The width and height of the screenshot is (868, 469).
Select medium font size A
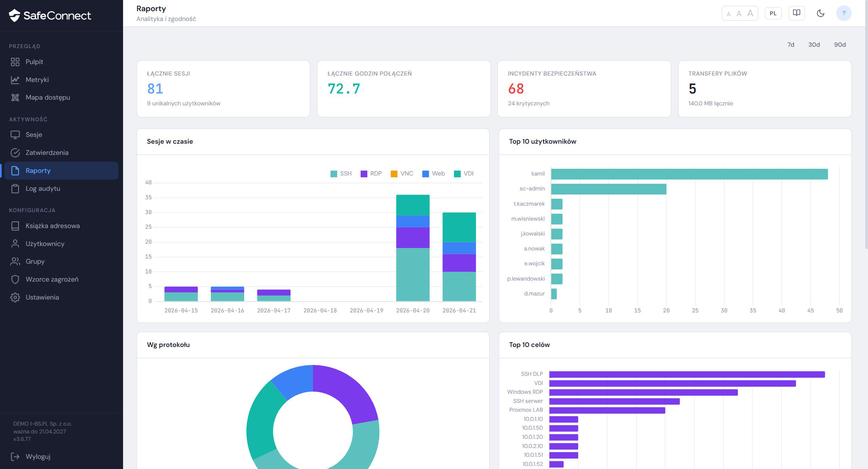739,14
